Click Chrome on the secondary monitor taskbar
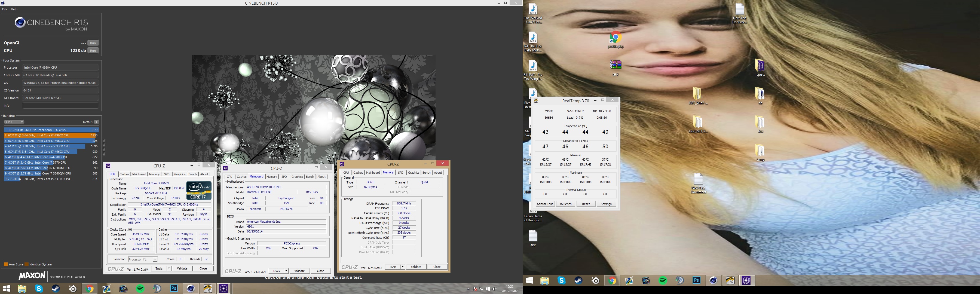The height and width of the screenshot is (294, 980). point(612,281)
